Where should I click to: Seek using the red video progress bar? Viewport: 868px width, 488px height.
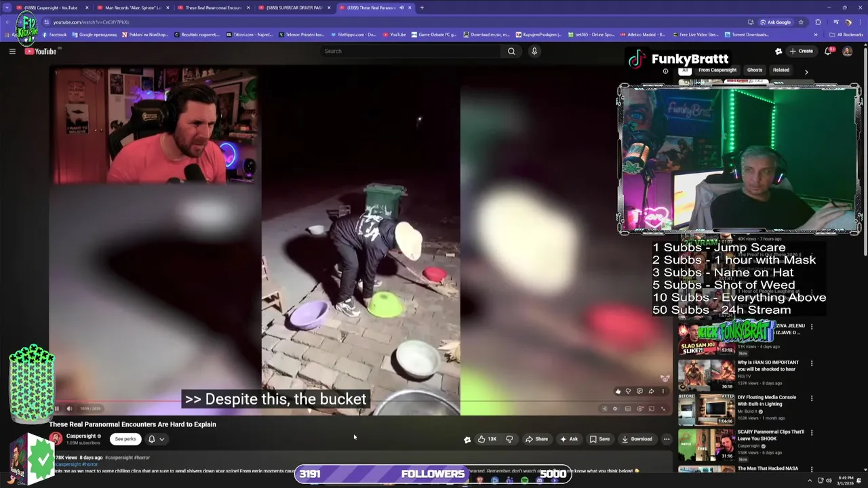[x=359, y=401]
